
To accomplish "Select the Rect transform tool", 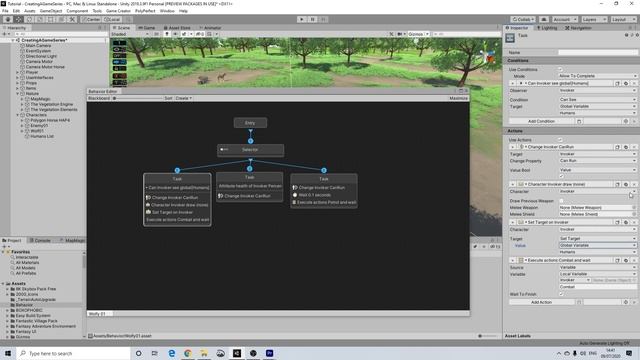I will (x=51, y=19).
